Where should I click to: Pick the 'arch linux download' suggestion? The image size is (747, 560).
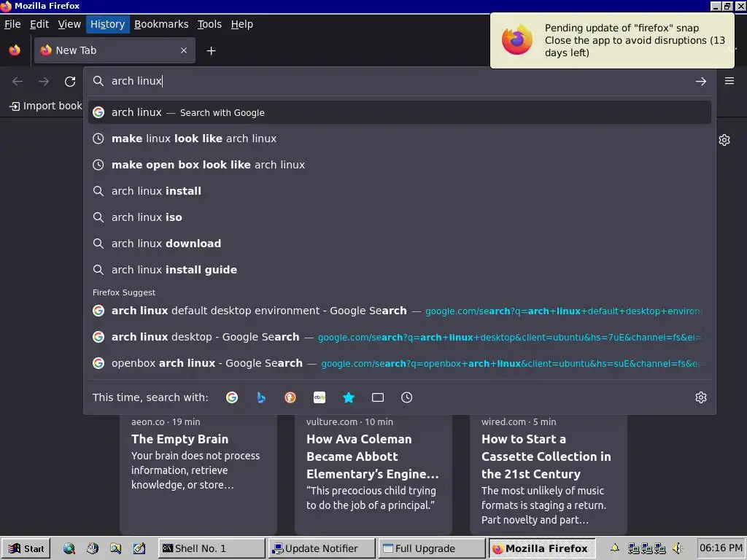(400, 244)
